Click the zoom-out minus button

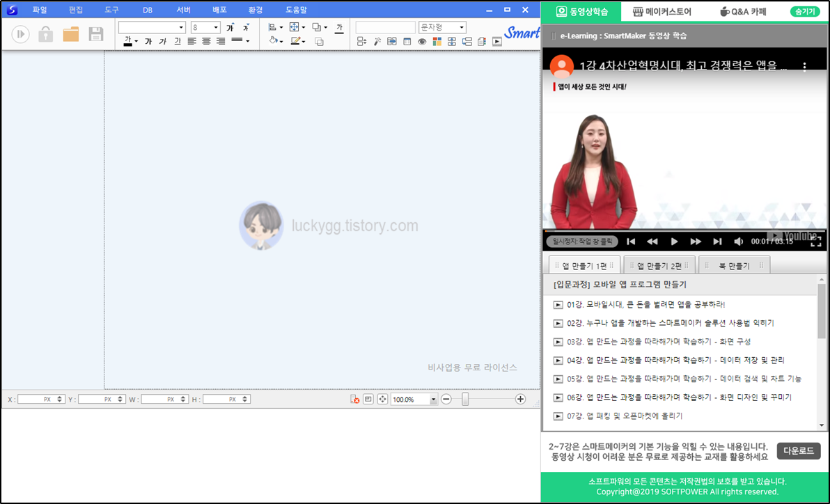[446, 399]
